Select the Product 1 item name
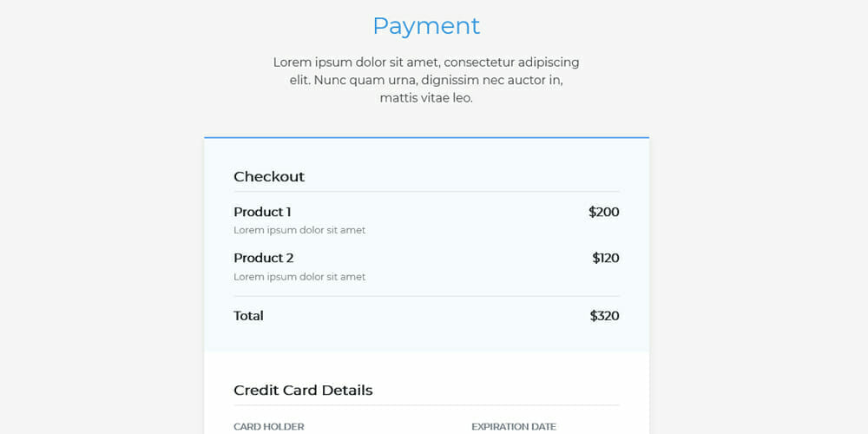 click(262, 212)
